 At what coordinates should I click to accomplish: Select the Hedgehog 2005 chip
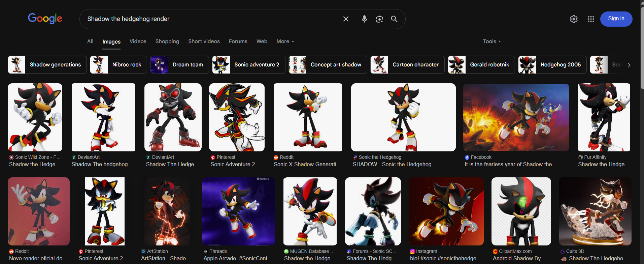tap(552, 65)
